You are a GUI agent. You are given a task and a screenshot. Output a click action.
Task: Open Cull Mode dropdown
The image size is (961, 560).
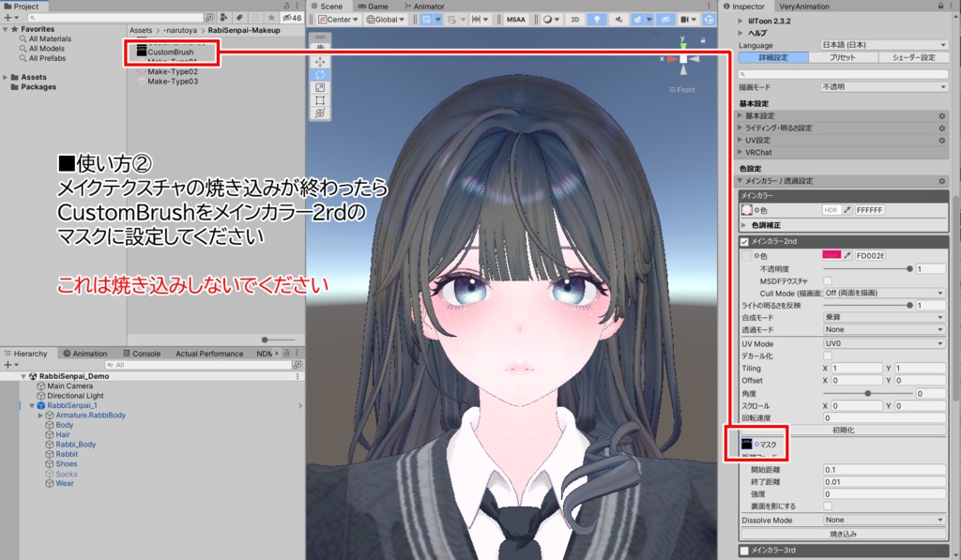[x=884, y=293]
